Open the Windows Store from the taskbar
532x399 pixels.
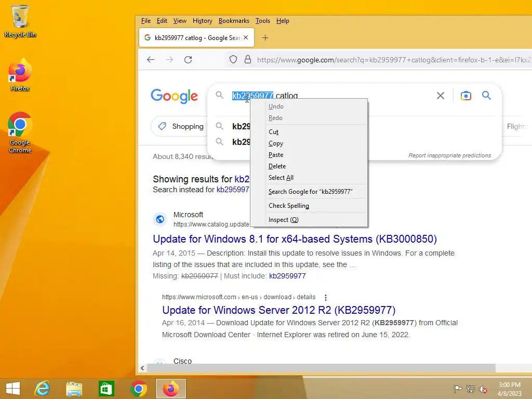[x=106, y=389]
